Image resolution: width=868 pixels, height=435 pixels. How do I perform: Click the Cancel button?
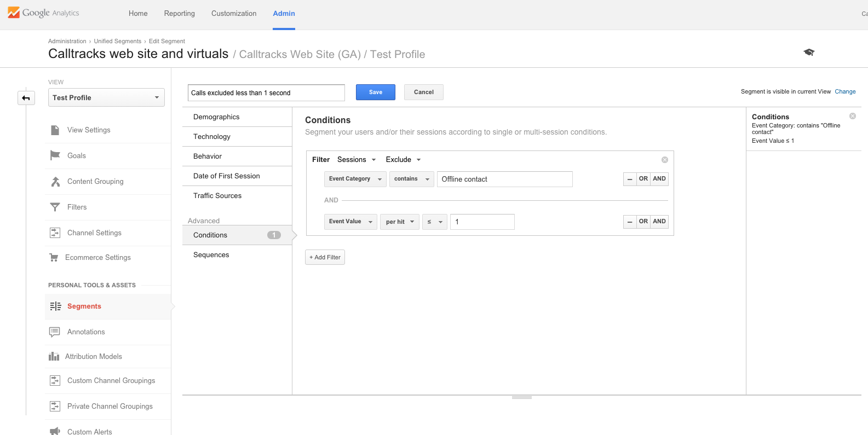[x=424, y=92]
